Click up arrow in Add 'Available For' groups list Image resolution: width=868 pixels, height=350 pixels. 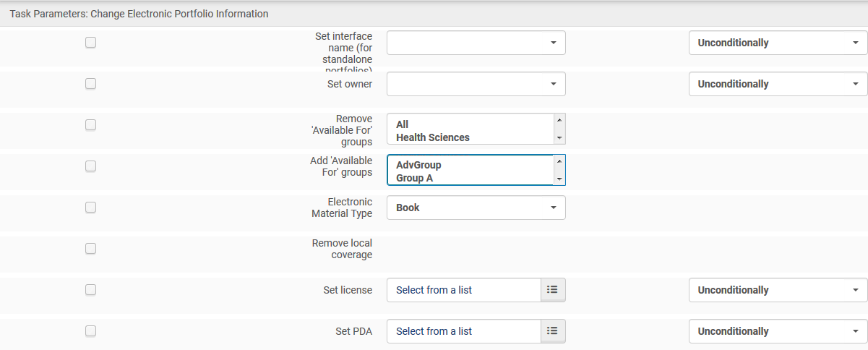(x=559, y=161)
